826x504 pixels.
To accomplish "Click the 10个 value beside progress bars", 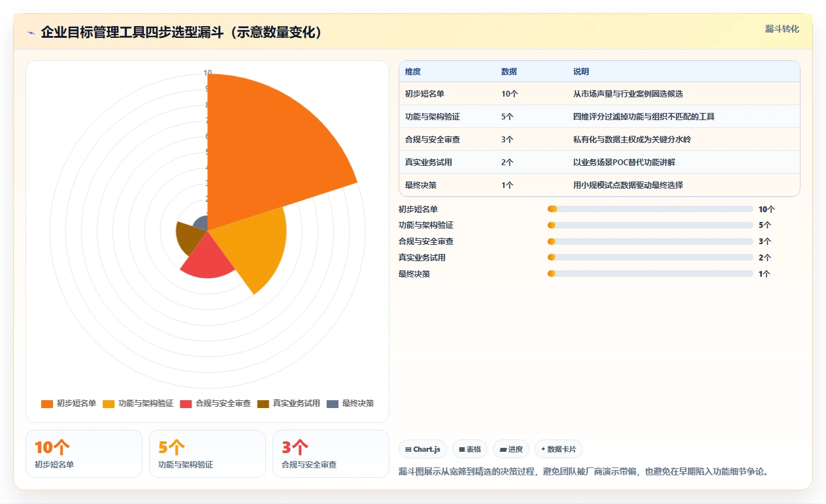I will click(x=767, y=210).
